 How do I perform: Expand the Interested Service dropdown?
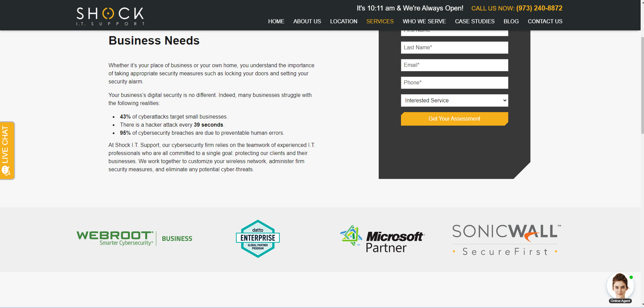[x=454, y=100]
